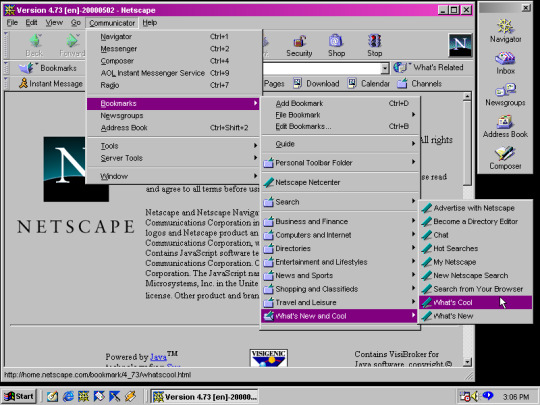Click the Stop traffic-light icon
The height and width of the screenshot is (405, 540).
coord(375,41)
